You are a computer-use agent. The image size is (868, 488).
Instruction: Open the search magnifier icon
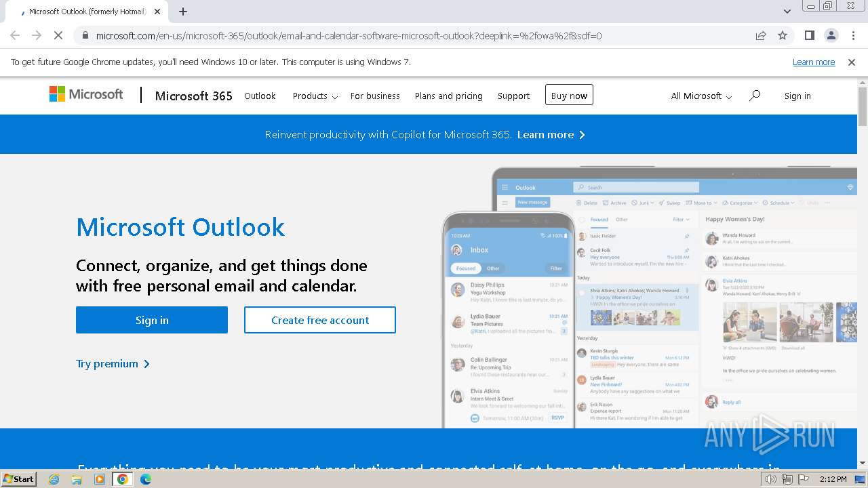[754, 96]
